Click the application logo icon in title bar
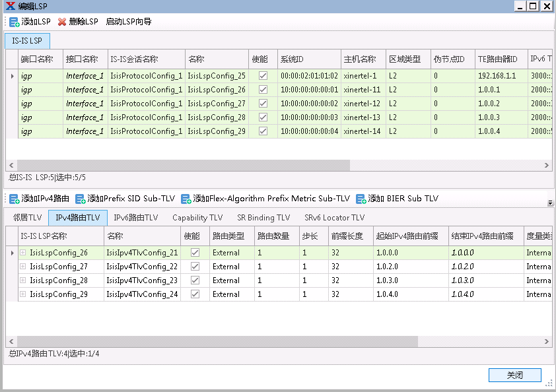 (x=9, y=6)
